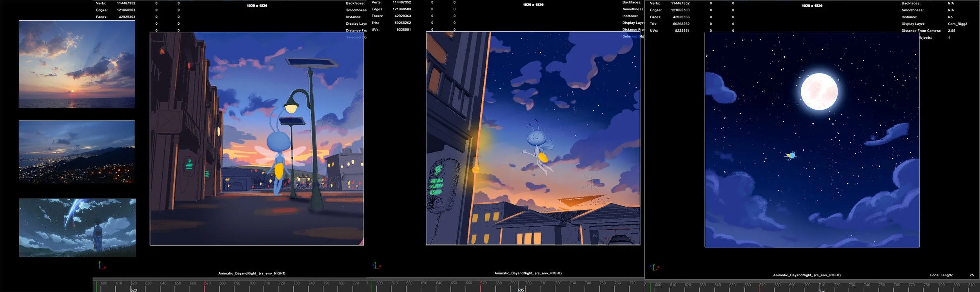Select Display Layer label in full moon panel
The image size is (980, 292).
[x=913, y=24]
